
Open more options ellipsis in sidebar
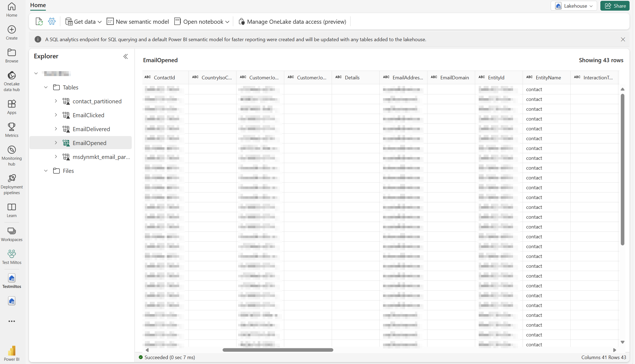point(12,321)
